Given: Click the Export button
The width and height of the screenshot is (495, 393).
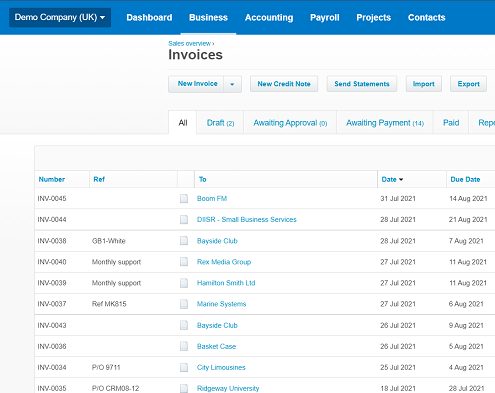Looking at the screenshot, I should pyautogui.click(x=468, y=84).
